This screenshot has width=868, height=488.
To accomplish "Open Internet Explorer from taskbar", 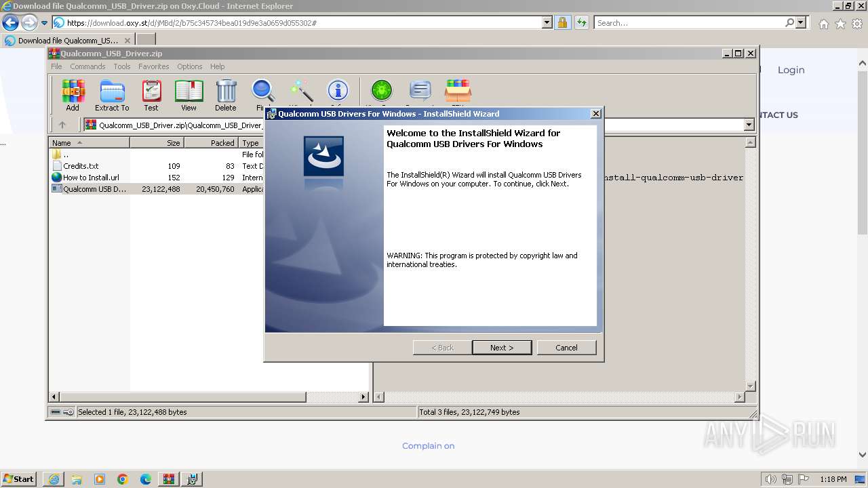I will (54, 479).
